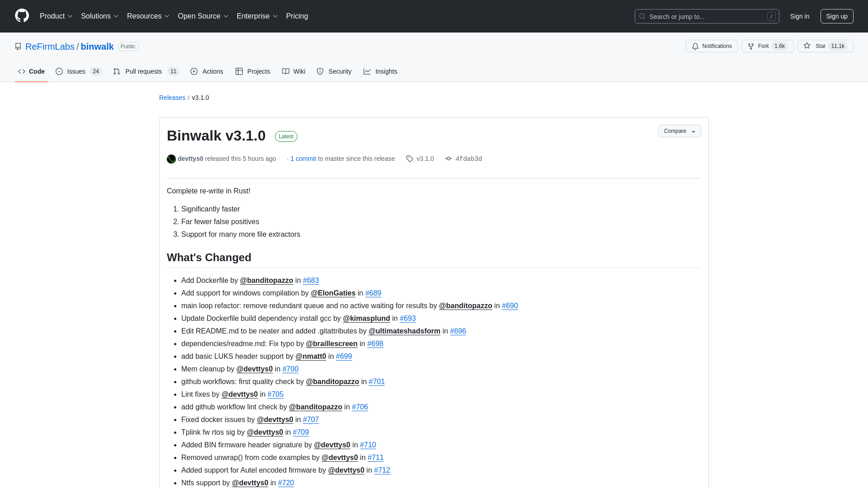Click the devttys0 avatar image

(x=171, y=159)
